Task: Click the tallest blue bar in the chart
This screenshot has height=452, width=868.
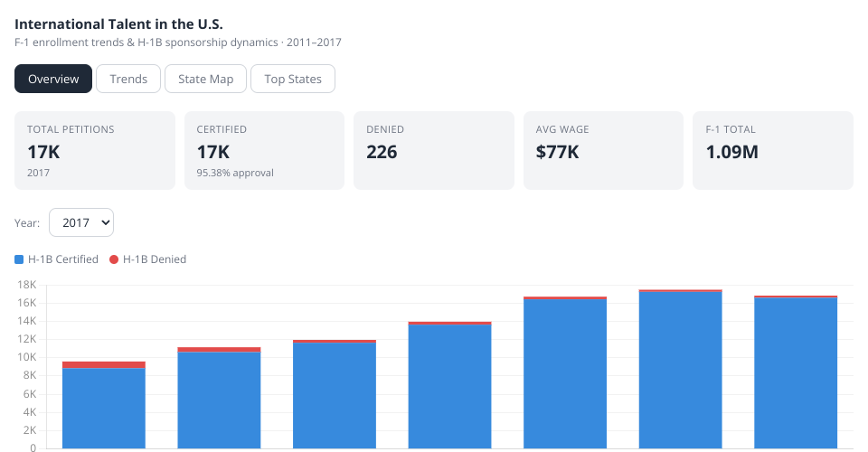Action: click(x=680, y=371)
